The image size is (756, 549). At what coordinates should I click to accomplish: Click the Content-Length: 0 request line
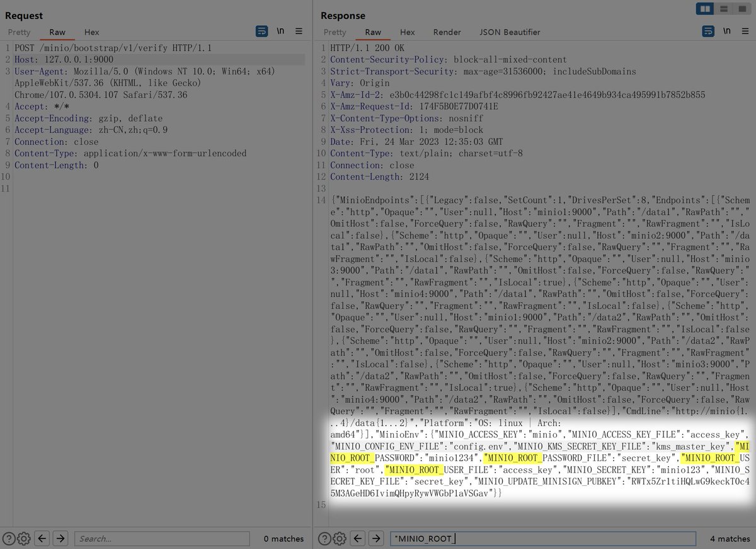[57, 165]
